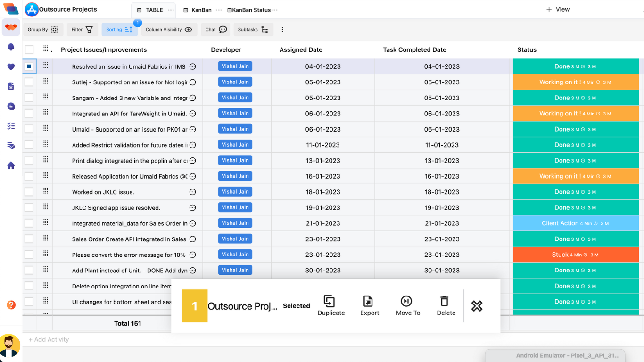This screenshot has width=644, height=362.
Task: Click assigned date 21-01-2023 cell
Action: [323, 223]
